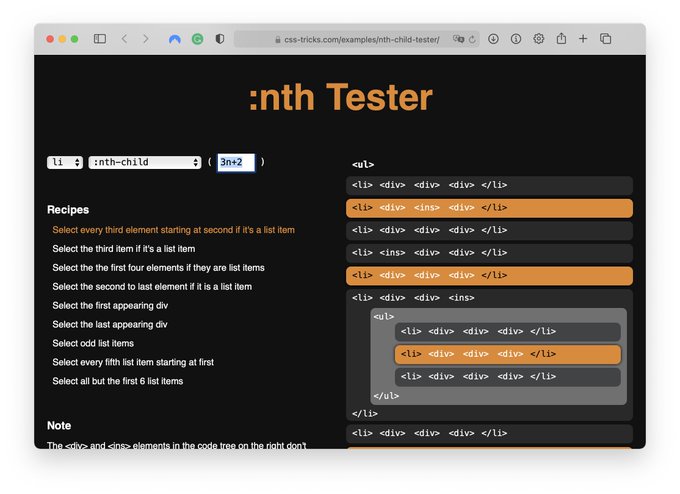Click the 3n+2 input field
The height and width of the screenshot is (494, 680).
pos(236,163)
